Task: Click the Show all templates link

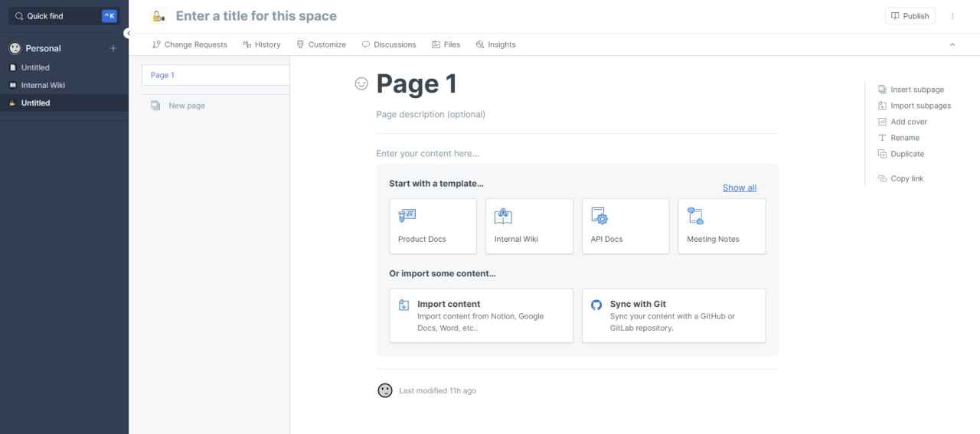Action: pos(739,188)
